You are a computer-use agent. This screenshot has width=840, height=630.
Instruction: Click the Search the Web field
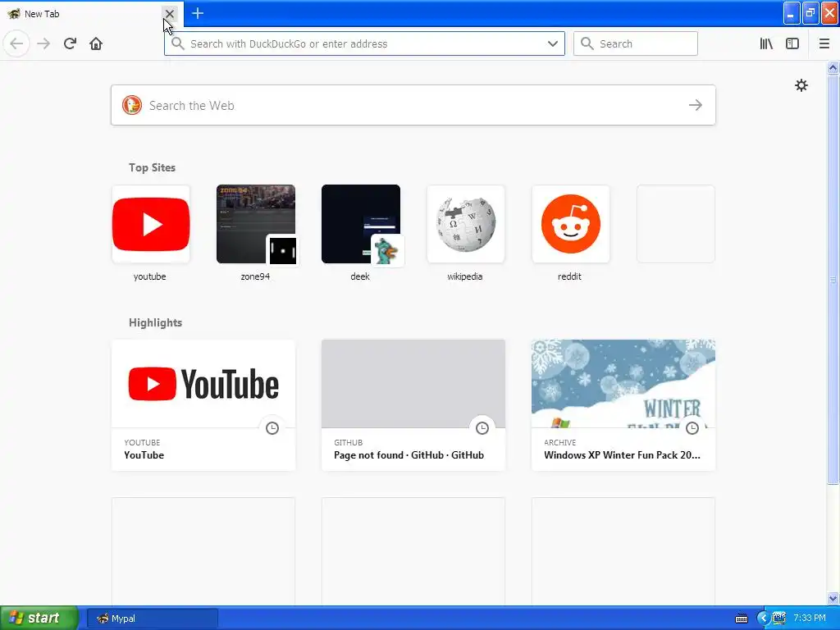[x=413, y=105]
